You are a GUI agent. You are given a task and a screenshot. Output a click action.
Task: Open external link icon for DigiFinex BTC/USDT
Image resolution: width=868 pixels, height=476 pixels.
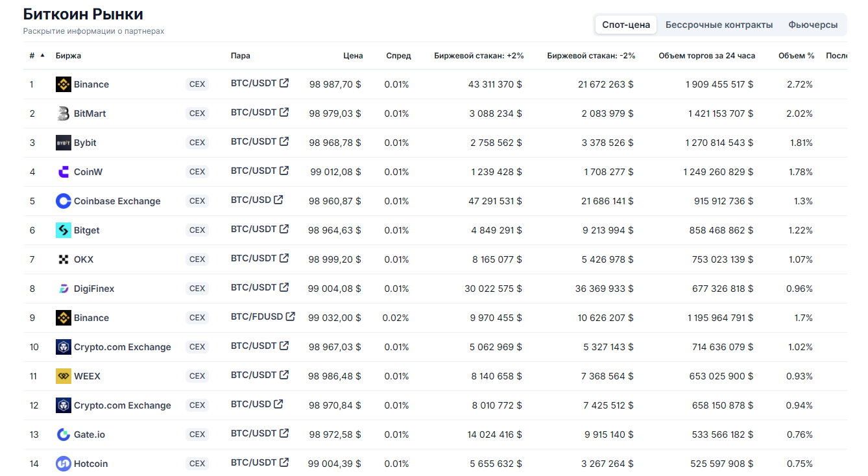[284, 287]
